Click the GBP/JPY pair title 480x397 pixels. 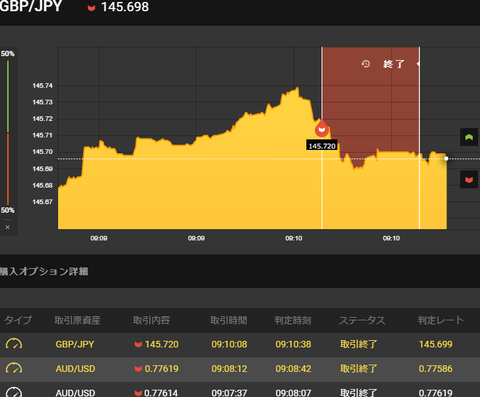[x=31, y=6]
